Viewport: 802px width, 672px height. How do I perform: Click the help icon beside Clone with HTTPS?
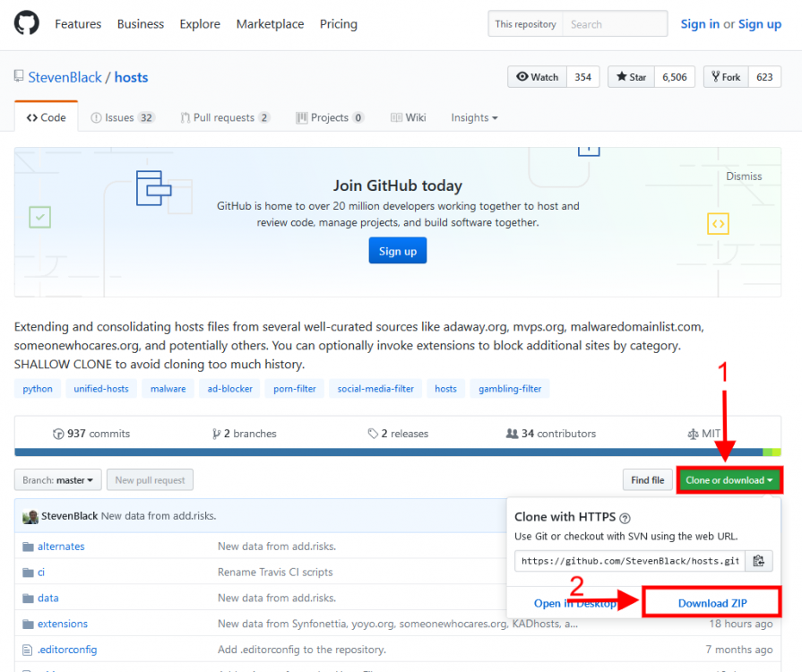(x=625, y=518)
